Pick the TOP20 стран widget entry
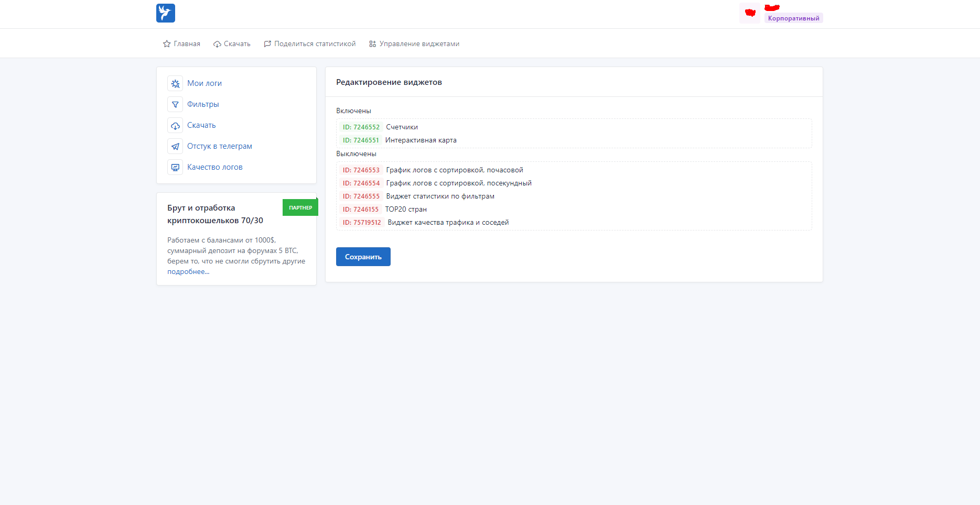 pos(406,210)
